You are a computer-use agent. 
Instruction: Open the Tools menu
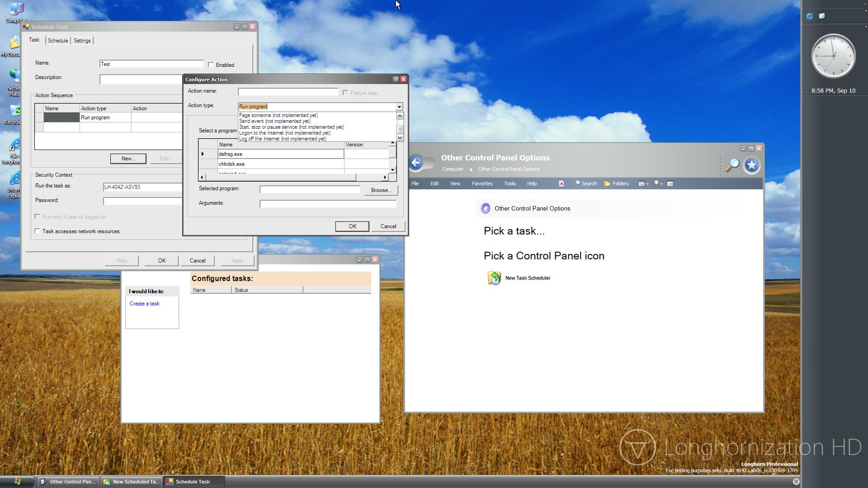pyautogui.click(x=509, y=183)
